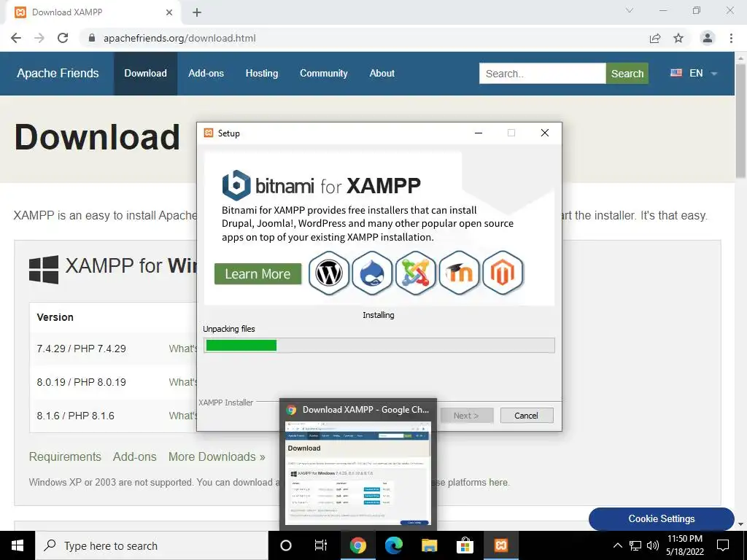Open Cookie Settings button

[x=661, y=518]
